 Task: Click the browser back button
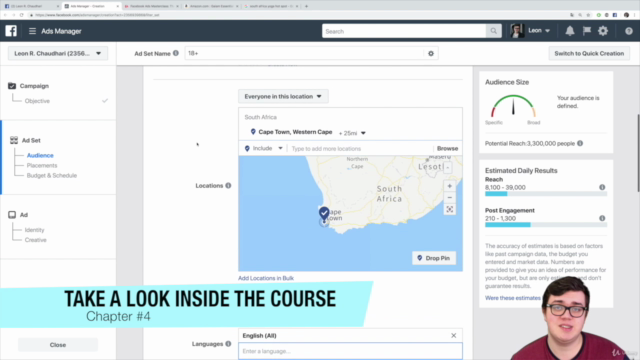coord(5,15)
